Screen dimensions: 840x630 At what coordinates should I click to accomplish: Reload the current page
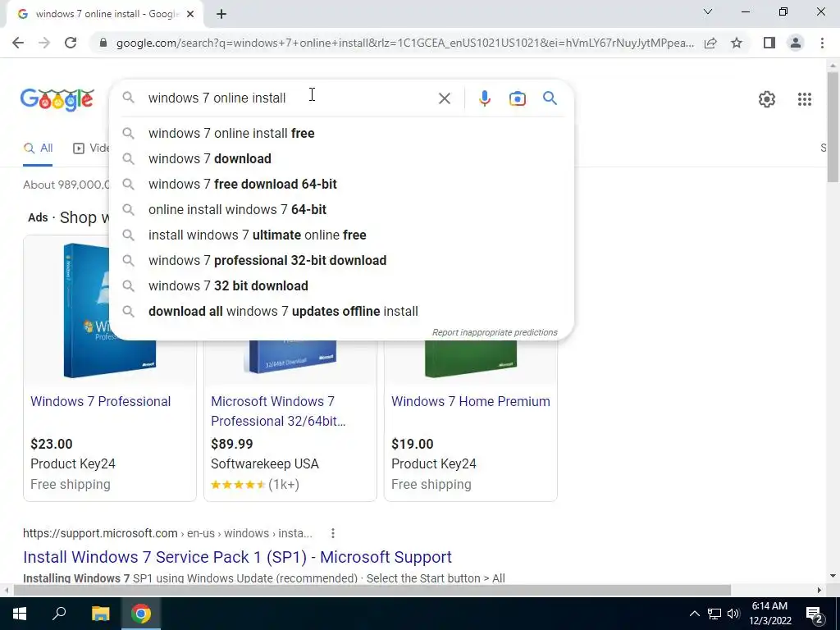[x=71, y=43]
